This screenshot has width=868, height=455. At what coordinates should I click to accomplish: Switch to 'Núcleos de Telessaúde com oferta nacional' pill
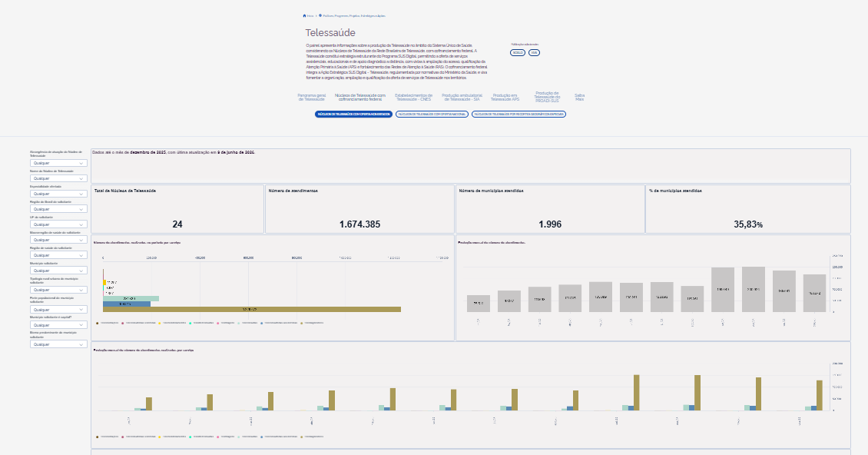(432, 115)
